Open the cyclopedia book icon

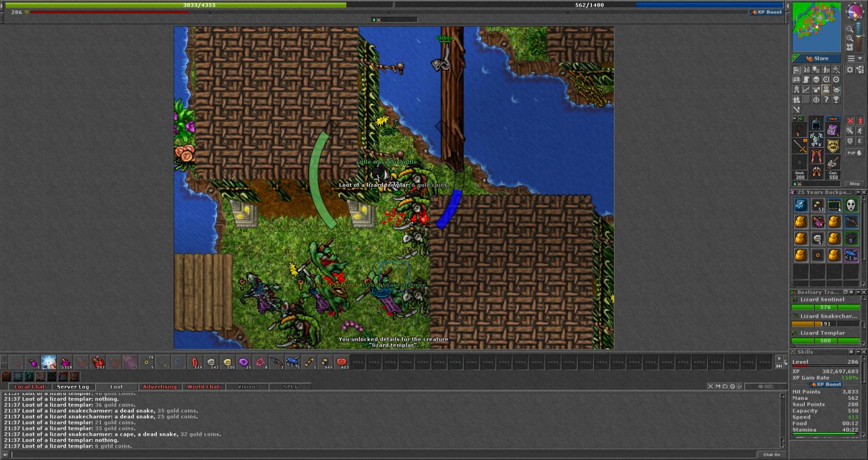pyautogui.click(x=797, y=79)
